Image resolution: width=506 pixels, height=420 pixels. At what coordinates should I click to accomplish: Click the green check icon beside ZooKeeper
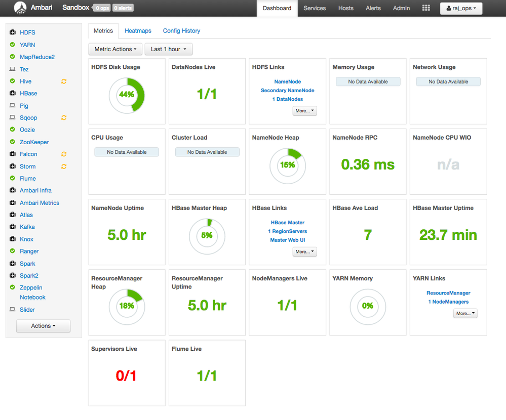13,142
